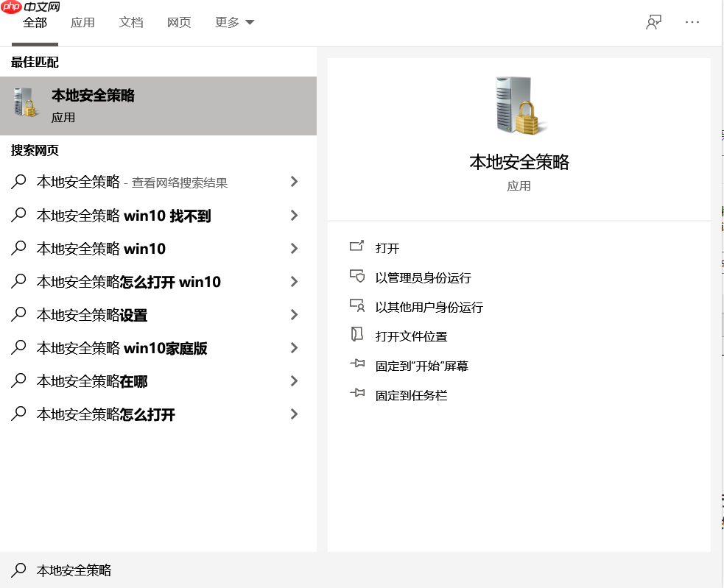724x588 pixels.
Task: Expand suggestion 本地安全策略怎么打开 with its arrow
Action: click(x=294, y=414)
